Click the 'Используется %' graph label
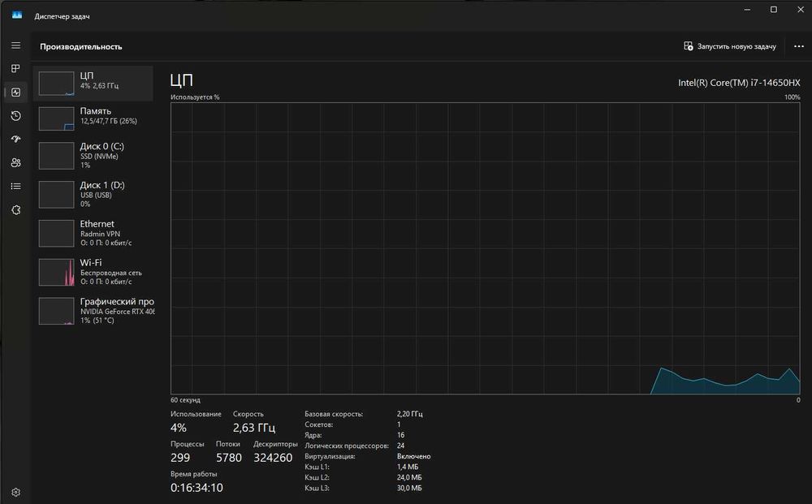This screenshot has height=504, width=812. [x=195, y=97]
